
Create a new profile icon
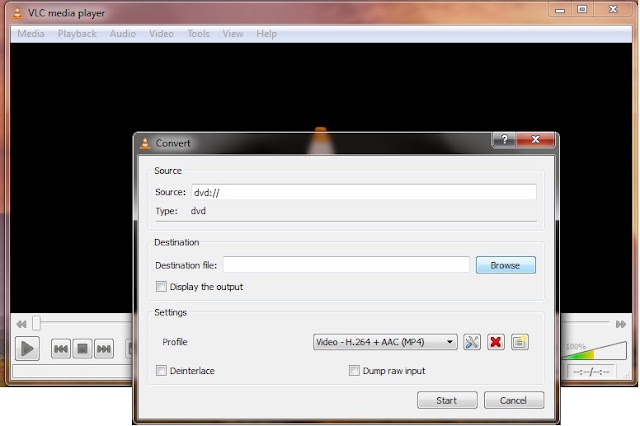tap(520, 342)
